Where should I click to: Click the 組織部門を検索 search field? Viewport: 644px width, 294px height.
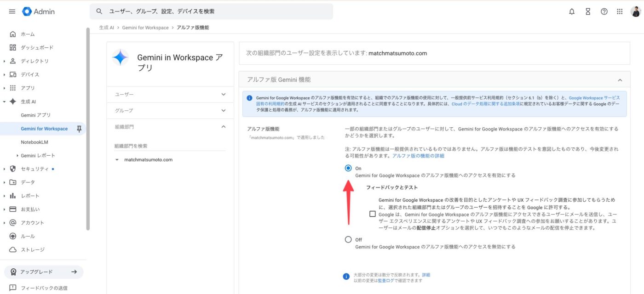pos(170,146)
